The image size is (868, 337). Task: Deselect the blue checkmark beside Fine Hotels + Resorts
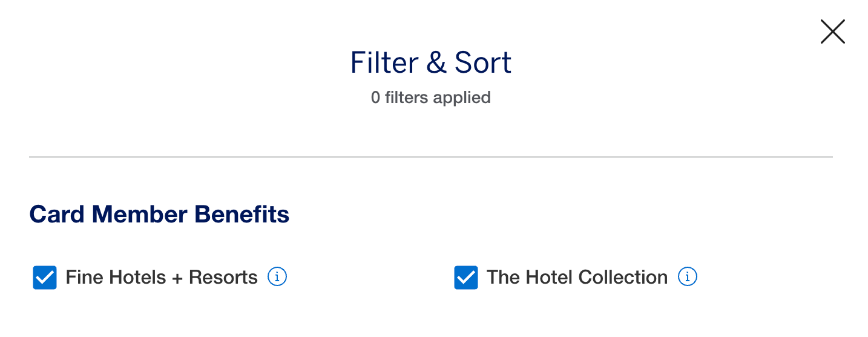[x=45, y=278]
